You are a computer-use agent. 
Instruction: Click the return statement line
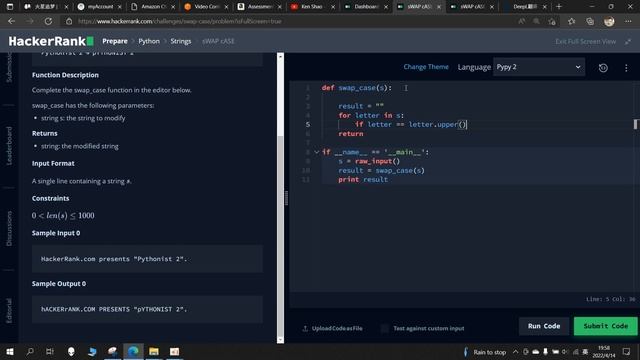point(351,134)
